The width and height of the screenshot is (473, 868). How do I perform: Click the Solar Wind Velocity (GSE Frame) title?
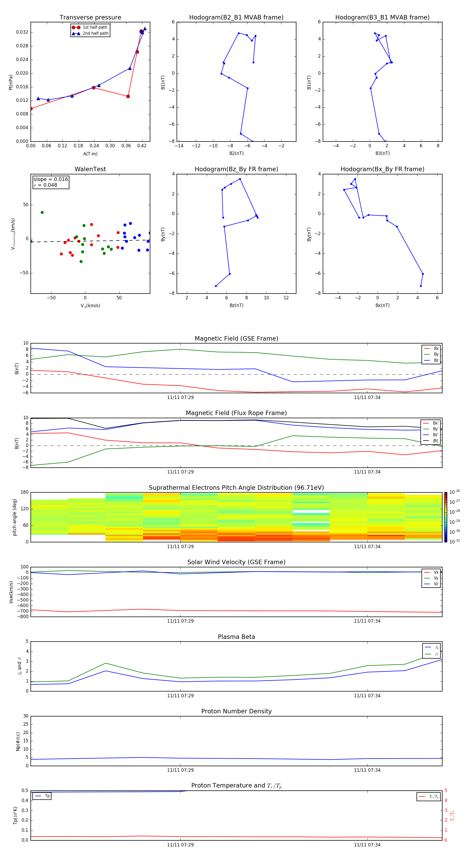click(x=236, y=562)
